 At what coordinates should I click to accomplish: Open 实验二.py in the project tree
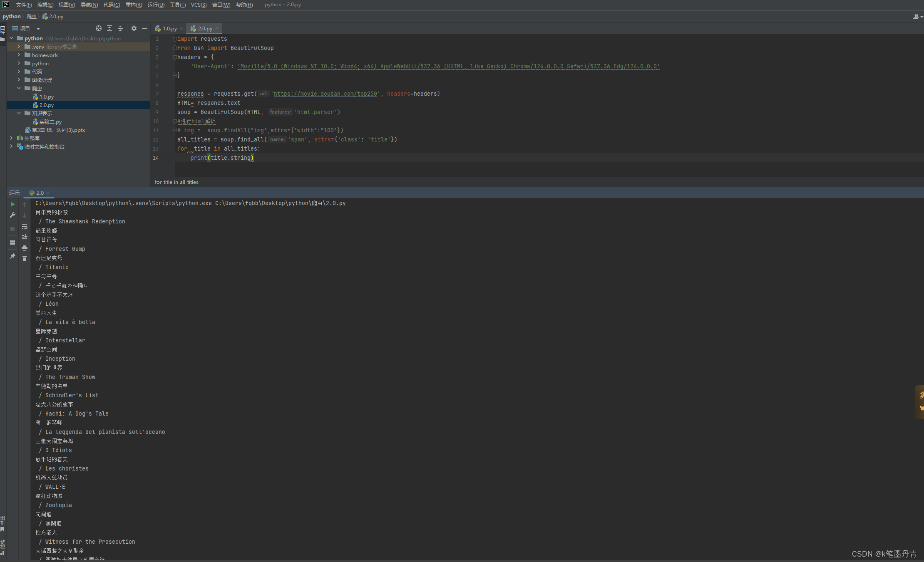pyautogui.click(x=50, y=122)
